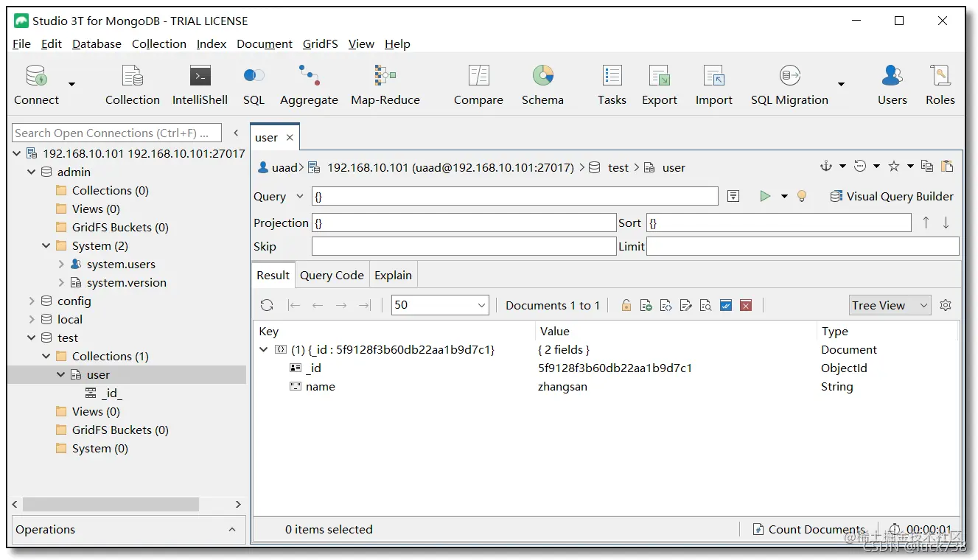Expand the local database node
978x560 pixels.
pos(31,319)
